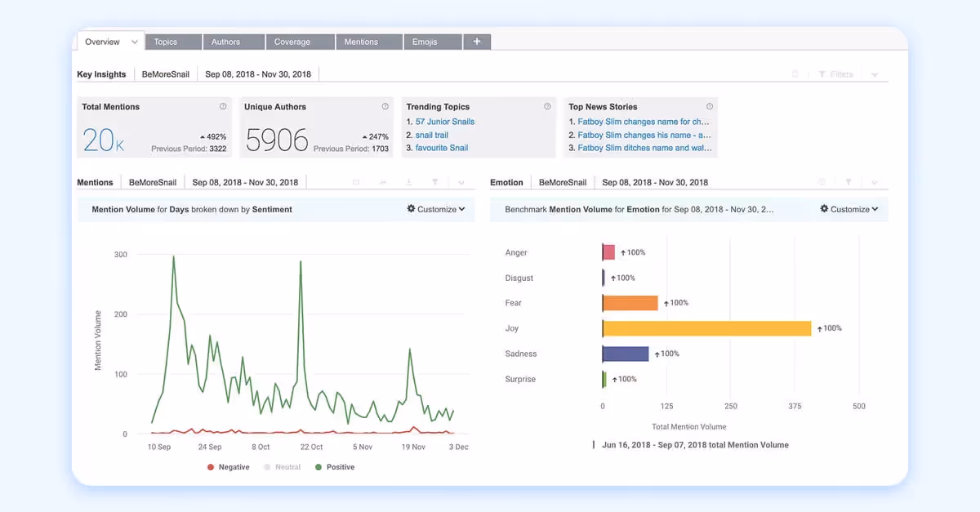The height and width of the screenshot is (512, 980).
Task: Select the chart type icon in Mentions panel
Action: click(x=382, y=181)
